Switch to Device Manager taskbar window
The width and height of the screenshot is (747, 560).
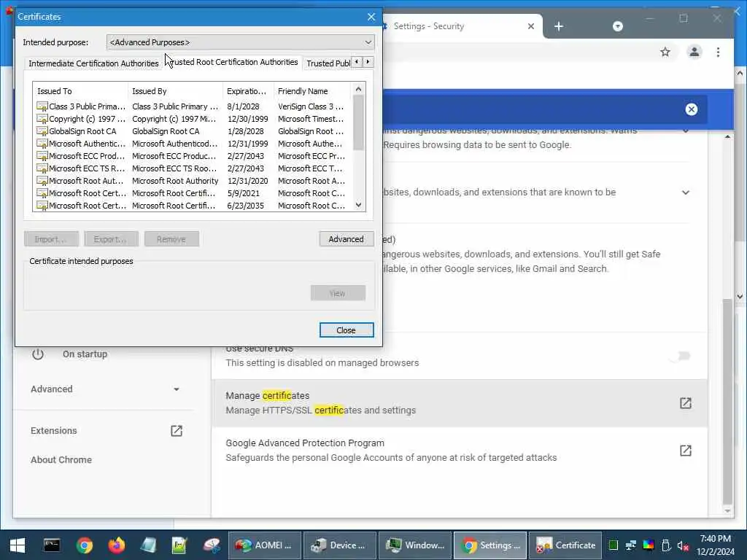[340, 545]
